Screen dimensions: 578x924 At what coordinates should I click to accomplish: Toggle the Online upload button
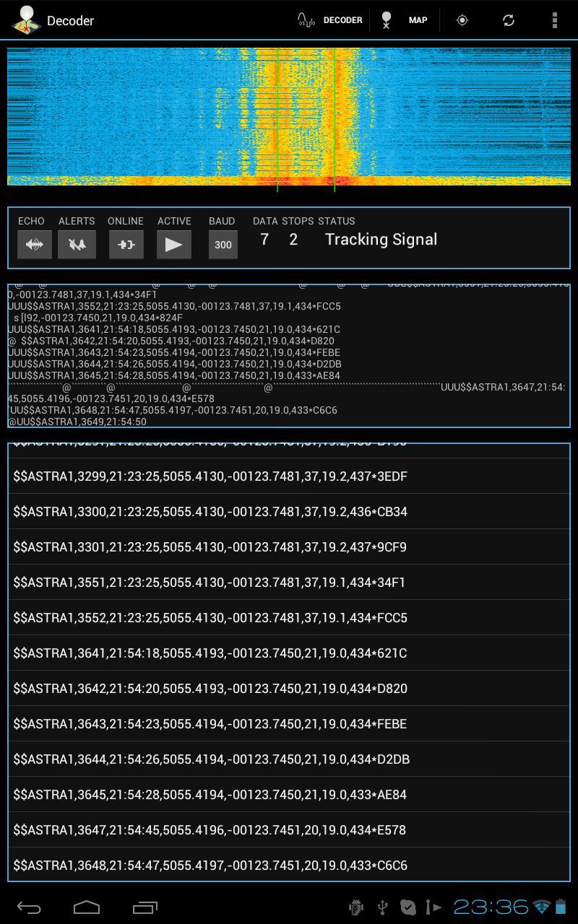coord(126,245)
